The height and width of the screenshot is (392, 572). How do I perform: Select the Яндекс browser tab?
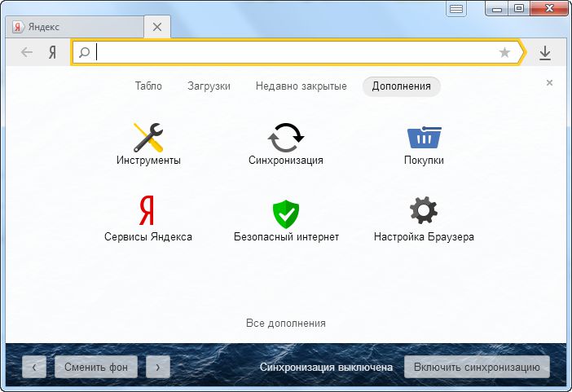(75, 27)
